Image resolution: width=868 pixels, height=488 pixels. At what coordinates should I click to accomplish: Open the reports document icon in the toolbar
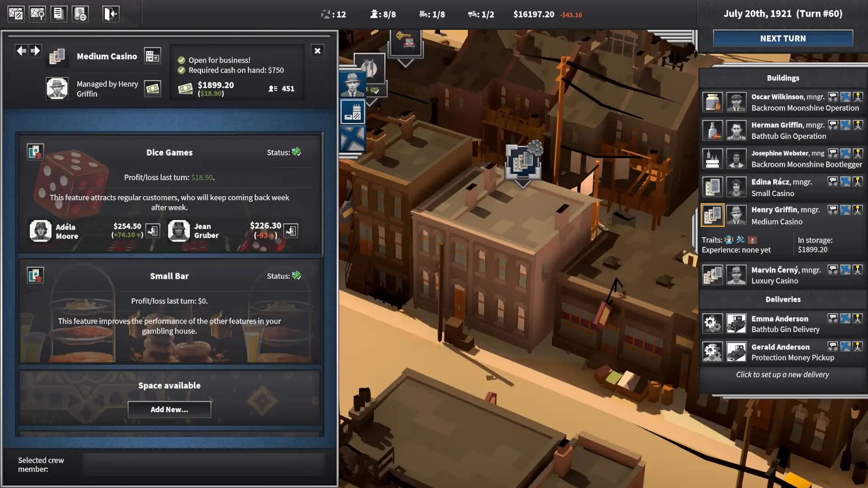pyautogui.click(x=59, y=14)
